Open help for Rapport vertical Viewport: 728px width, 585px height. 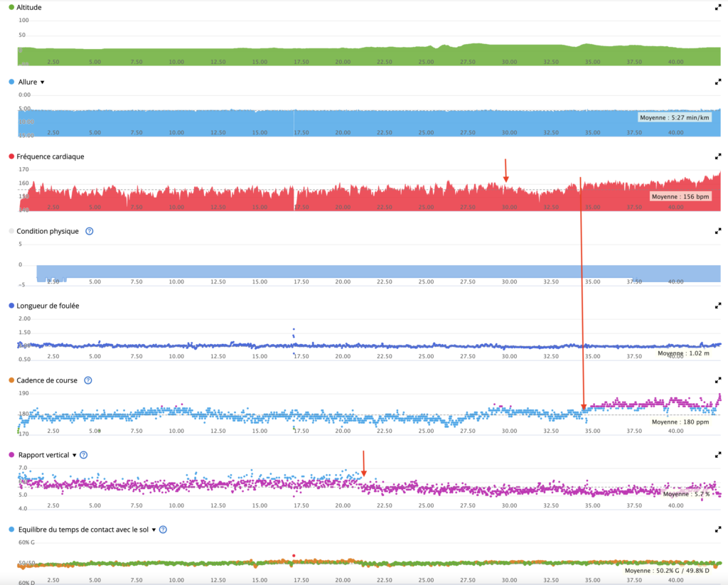click(x=84, y=455)
